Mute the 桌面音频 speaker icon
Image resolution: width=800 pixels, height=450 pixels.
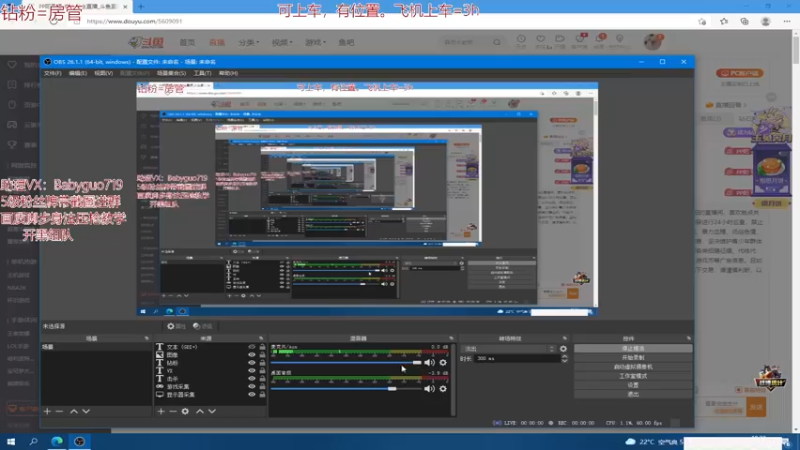click(x=430, y=389)
